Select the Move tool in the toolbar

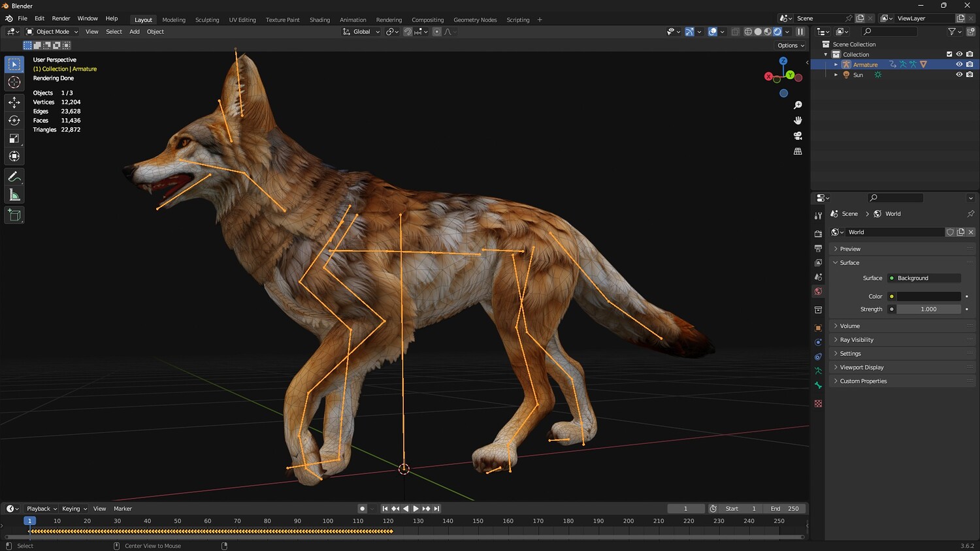(x=14, y=102)
